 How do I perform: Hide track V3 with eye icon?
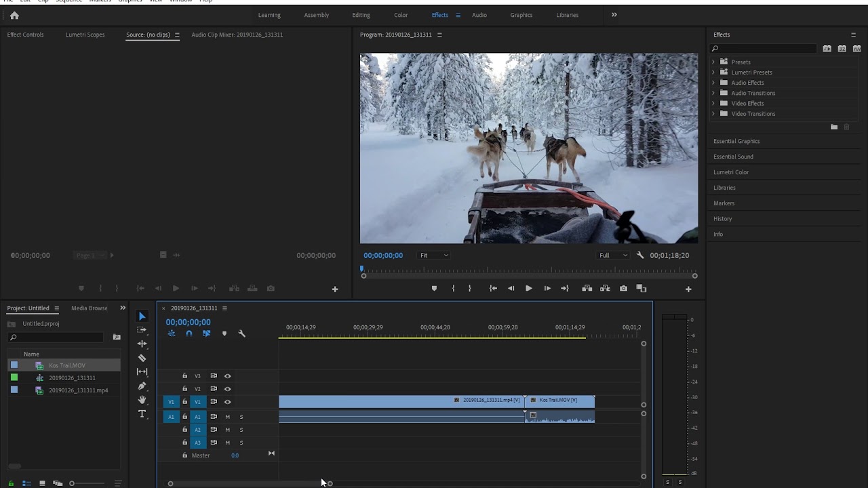point(228,376)
